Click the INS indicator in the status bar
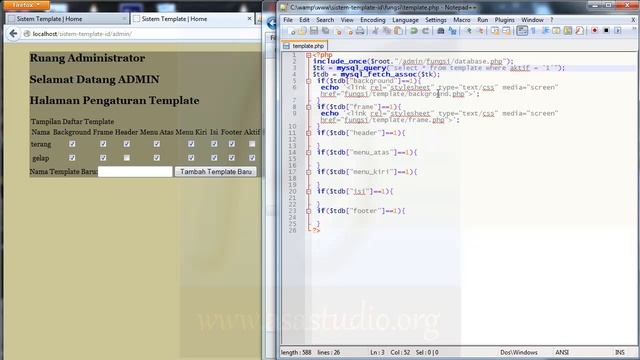640x360 pixels. 620,352
